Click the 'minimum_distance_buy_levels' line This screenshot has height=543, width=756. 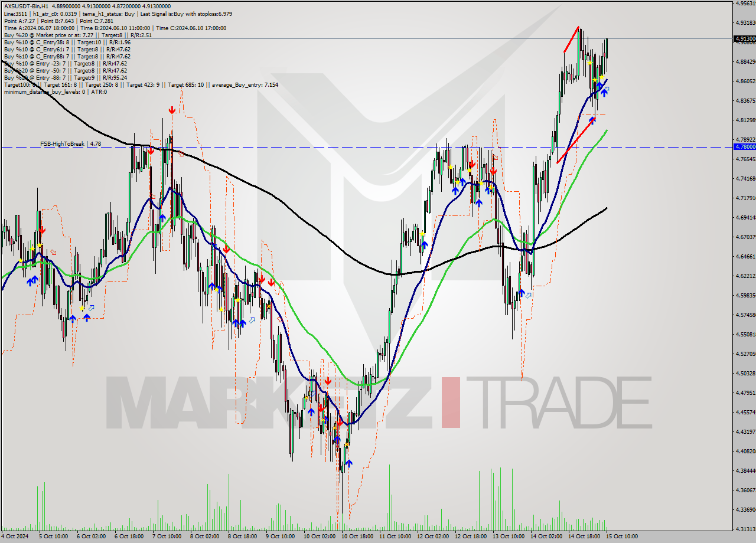55,91
